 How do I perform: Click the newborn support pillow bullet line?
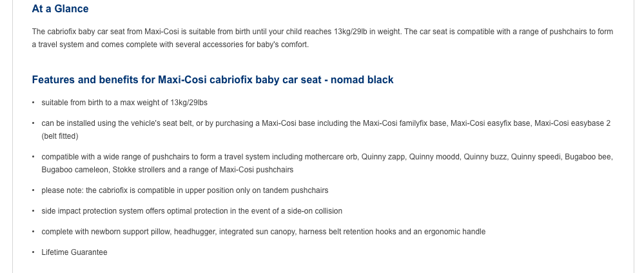[263, 232]
